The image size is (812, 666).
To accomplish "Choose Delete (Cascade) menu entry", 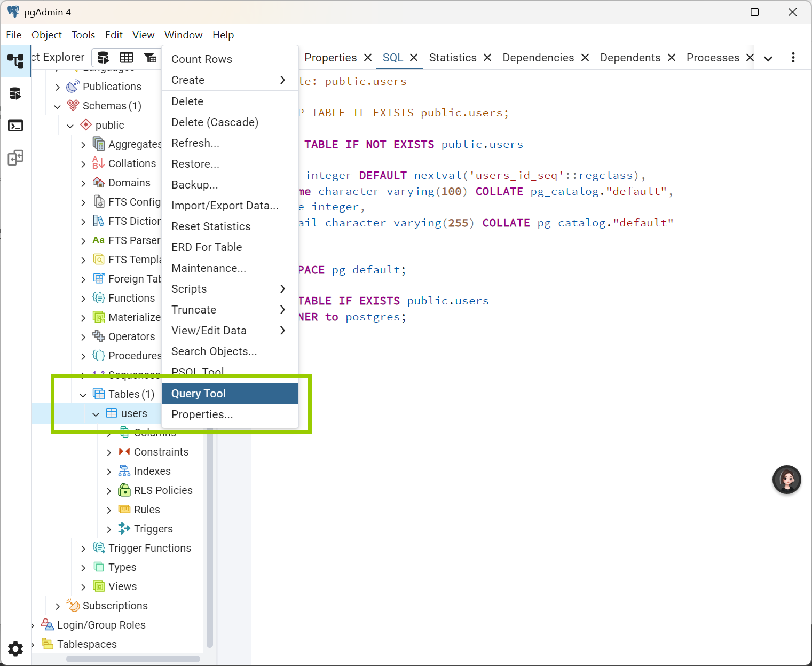I will coord(230,122).
